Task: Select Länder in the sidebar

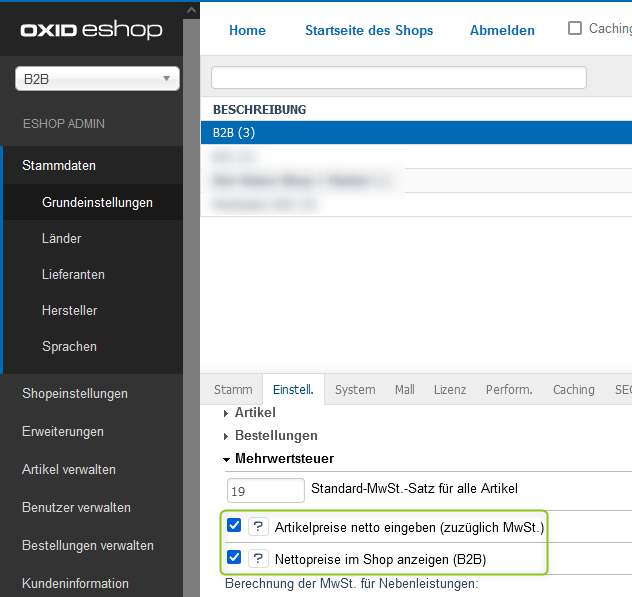Action: coord(62,238)
